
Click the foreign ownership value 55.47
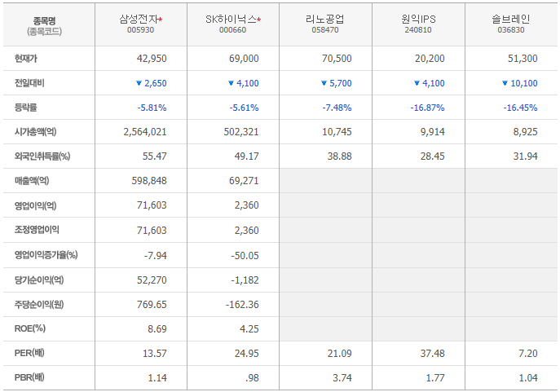[155, 156]
